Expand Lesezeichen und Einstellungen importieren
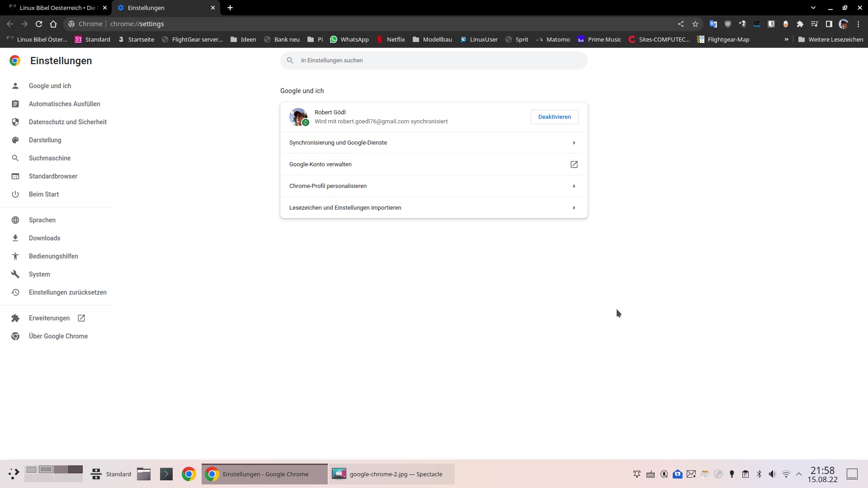 pos(434,207)
